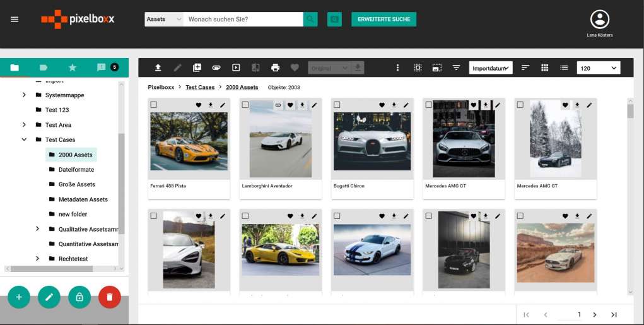Check the Bugatti Chiron checkbox
Image resolution: width=644 pixels, height=325 pixels.
click(337, 105)
